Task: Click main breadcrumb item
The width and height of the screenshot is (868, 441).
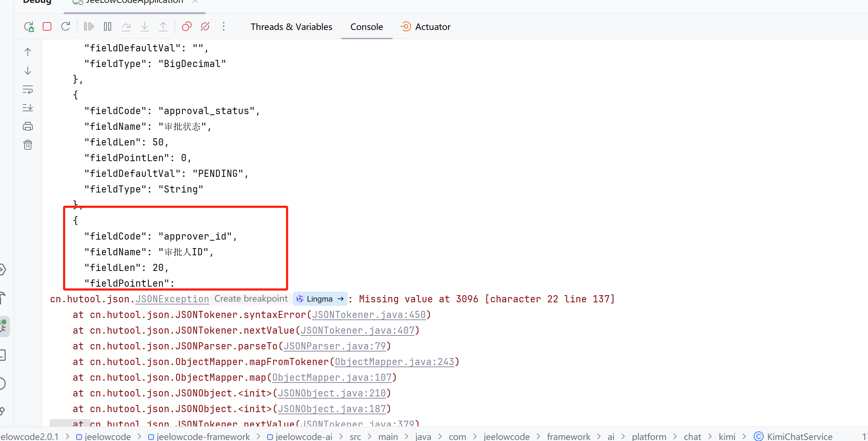Action: [x=388, y=436]
